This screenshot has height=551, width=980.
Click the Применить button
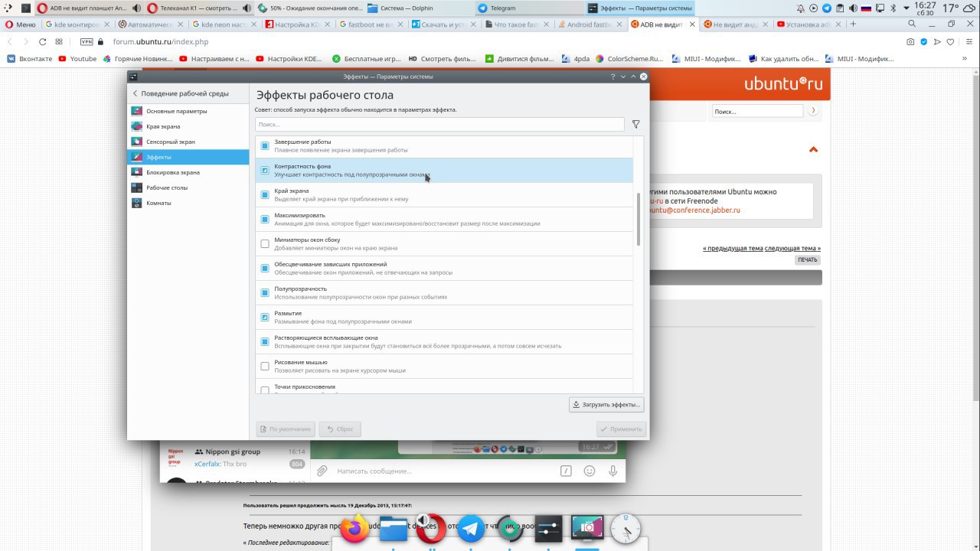622,429
